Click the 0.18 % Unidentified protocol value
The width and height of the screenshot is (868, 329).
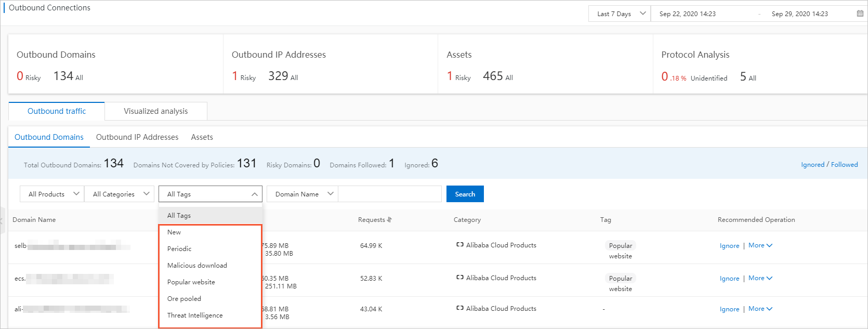(x=694, y=77)
